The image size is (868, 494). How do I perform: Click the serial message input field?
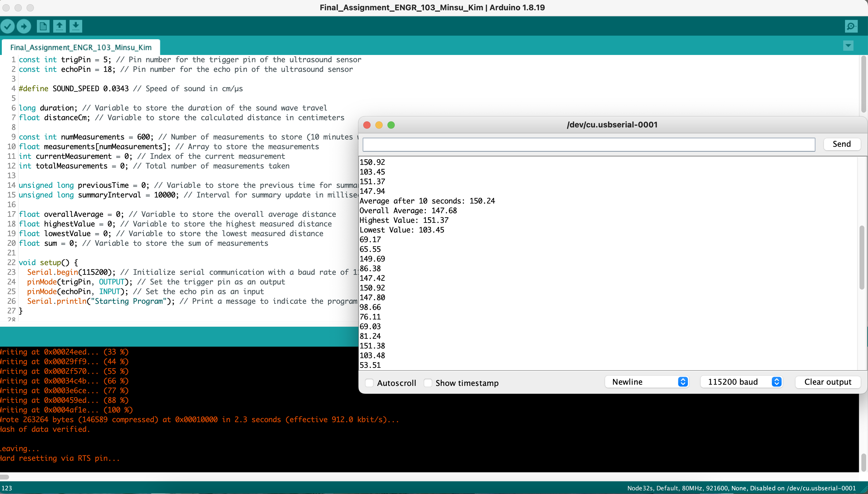click(x=588, y=144)
